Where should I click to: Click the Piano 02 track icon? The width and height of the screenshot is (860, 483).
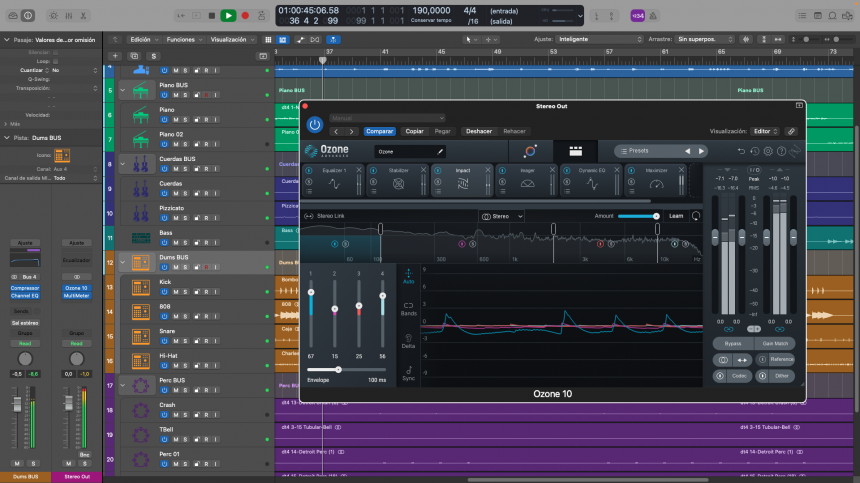140,139
